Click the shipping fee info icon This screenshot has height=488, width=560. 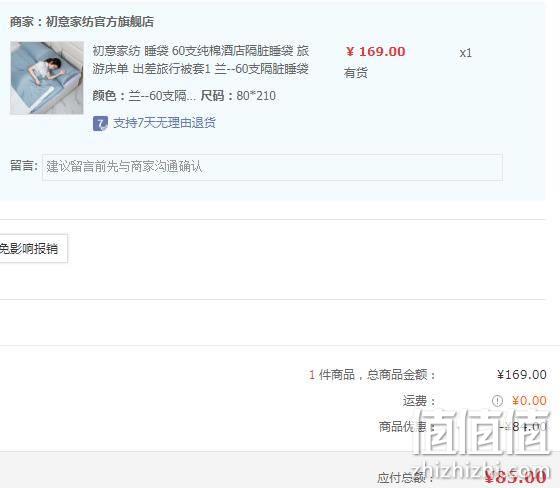coord(497,401)
